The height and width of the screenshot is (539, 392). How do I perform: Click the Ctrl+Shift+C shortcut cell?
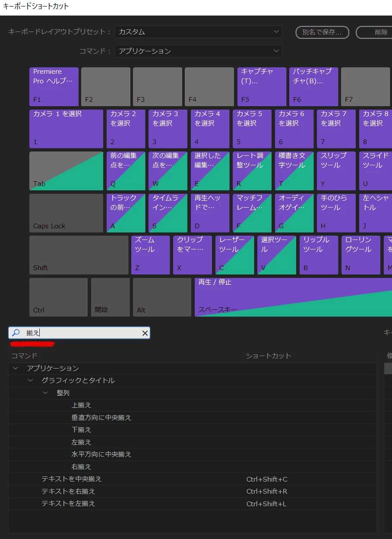[x=267, y=479]
